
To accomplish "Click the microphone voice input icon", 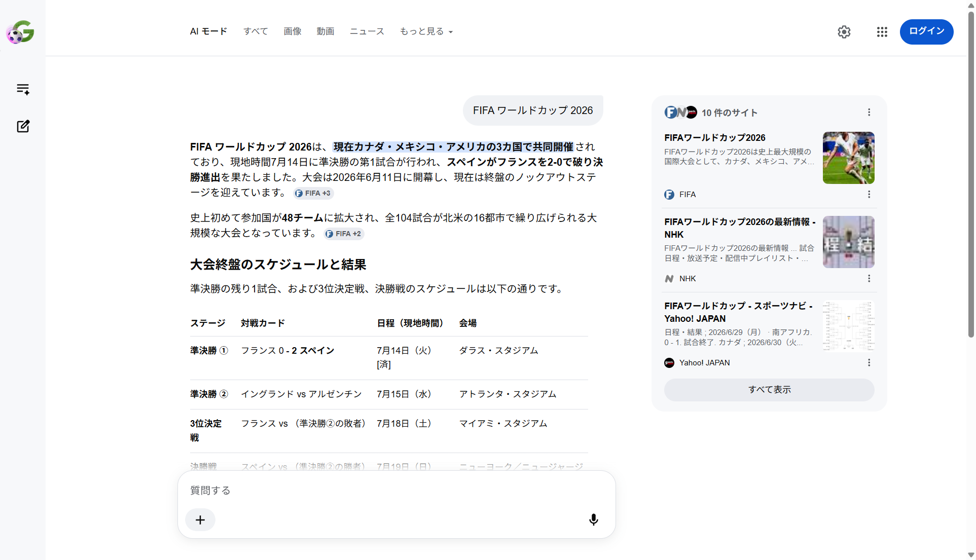I will [593, 519].
